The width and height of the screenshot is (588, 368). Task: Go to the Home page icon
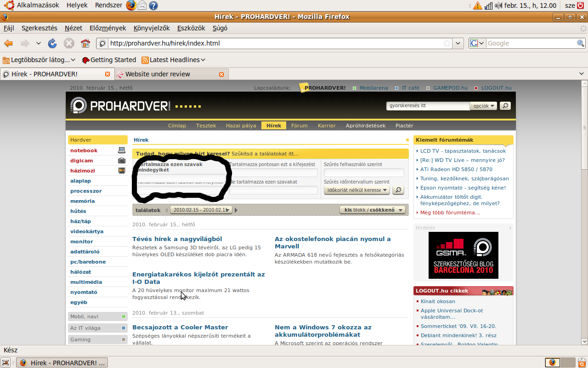pos(85,43)
